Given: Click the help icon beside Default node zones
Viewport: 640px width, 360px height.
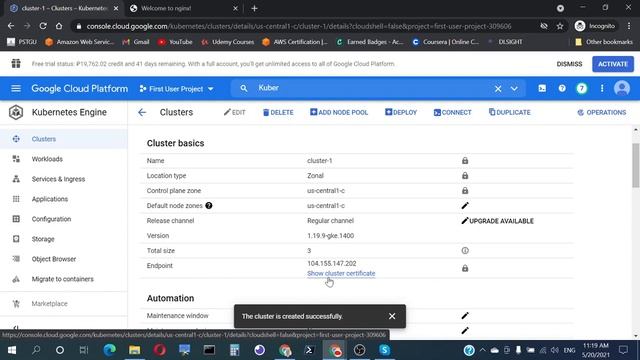Looking at the screenshot, I should (x=209, y=206).
